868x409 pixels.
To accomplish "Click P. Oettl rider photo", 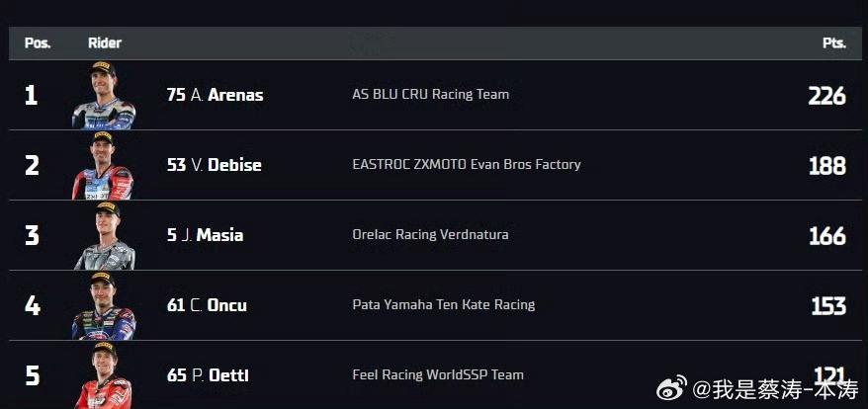I will click(104, 375).
